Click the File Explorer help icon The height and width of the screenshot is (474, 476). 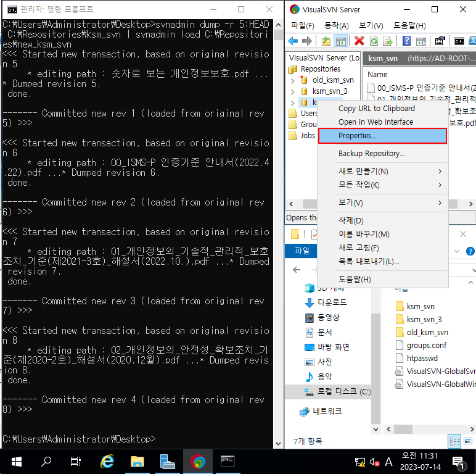click(x=470, y=251)
